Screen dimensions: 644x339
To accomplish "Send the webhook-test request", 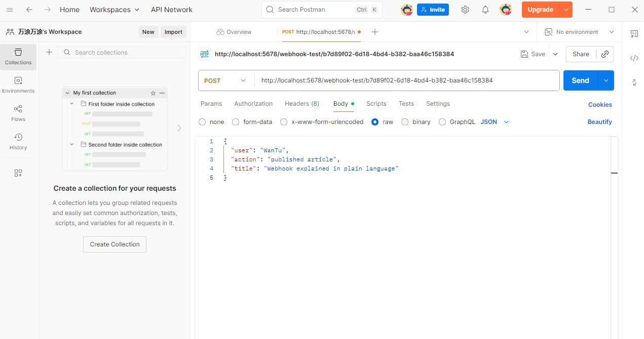I will pyautogui.click(x=580, y=80).
